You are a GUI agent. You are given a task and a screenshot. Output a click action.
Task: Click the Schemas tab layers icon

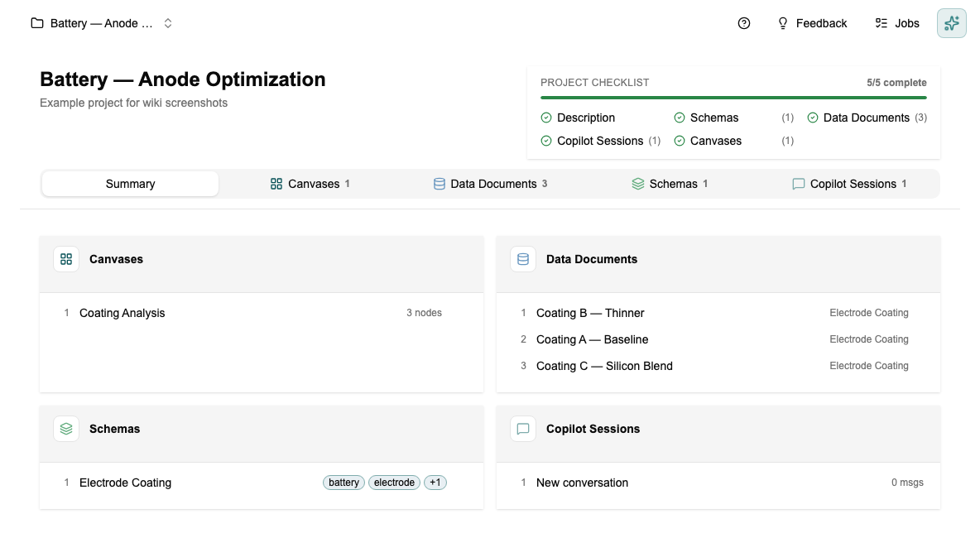click(x=637, y=184)
